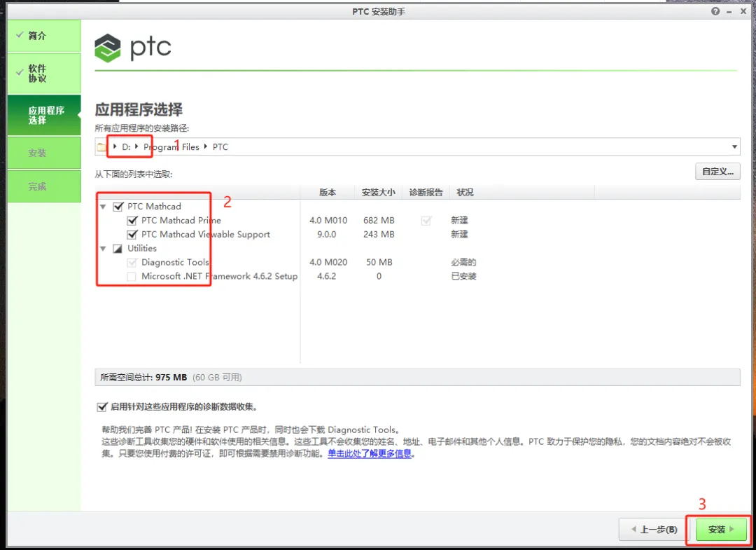Viewport: 756px width, 550px height.
Task: Click the folder icon in the install path
Action: click(x=101, y=146)
